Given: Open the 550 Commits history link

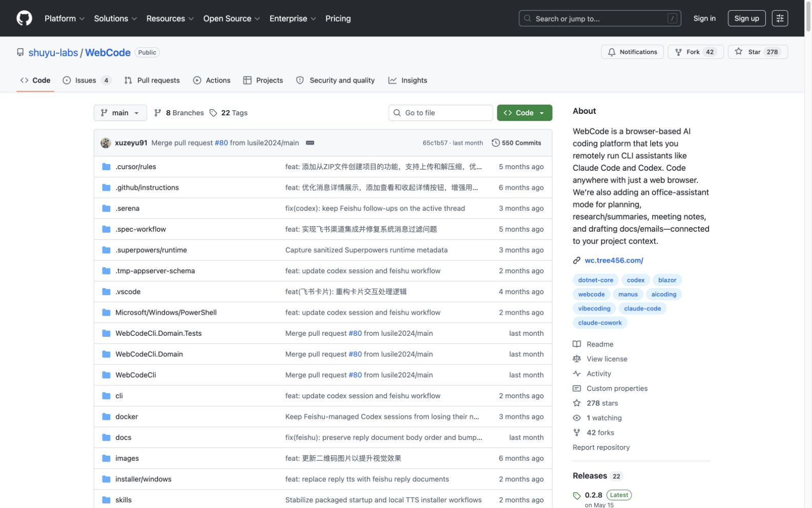Looking at the screenshot, I should 516,143.
